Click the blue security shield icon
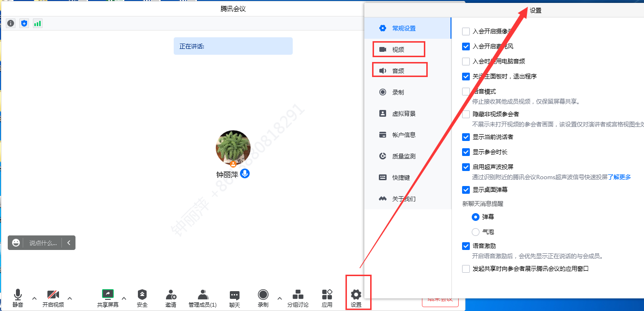 click(24, 23)
